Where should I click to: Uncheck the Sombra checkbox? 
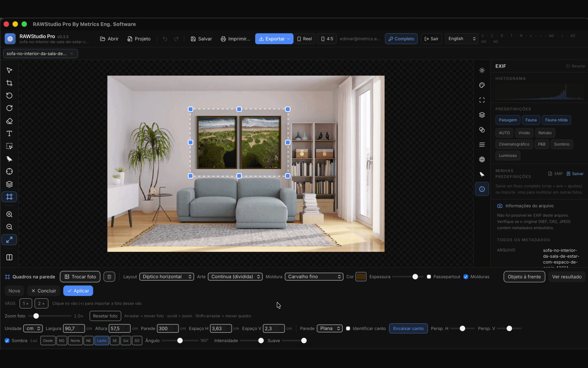[x=7, y=341]
